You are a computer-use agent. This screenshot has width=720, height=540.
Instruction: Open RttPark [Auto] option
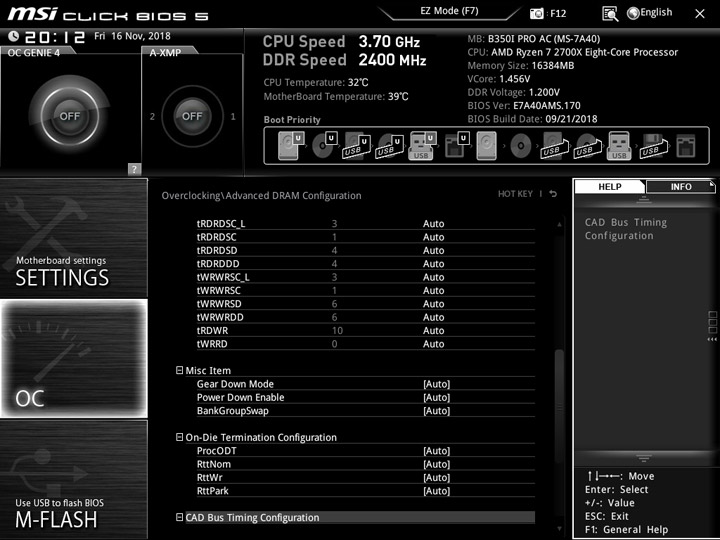[x=436, y=491]
